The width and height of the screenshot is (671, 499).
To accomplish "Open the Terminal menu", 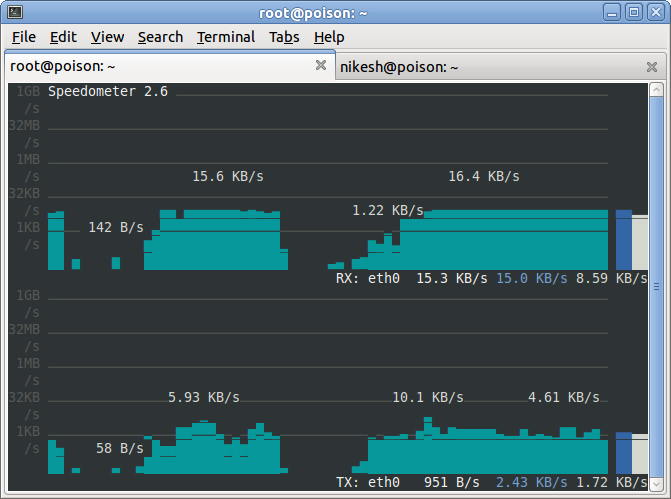I will 226,37.
